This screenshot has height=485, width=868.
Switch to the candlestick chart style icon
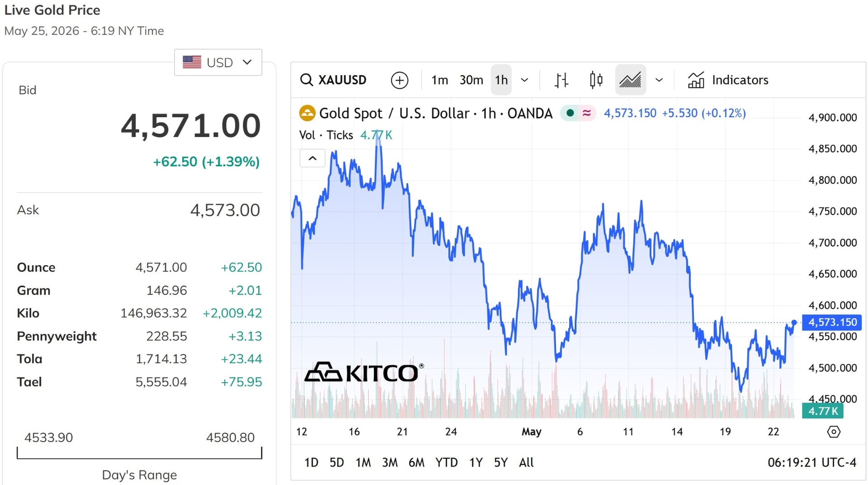coord(596,80)
